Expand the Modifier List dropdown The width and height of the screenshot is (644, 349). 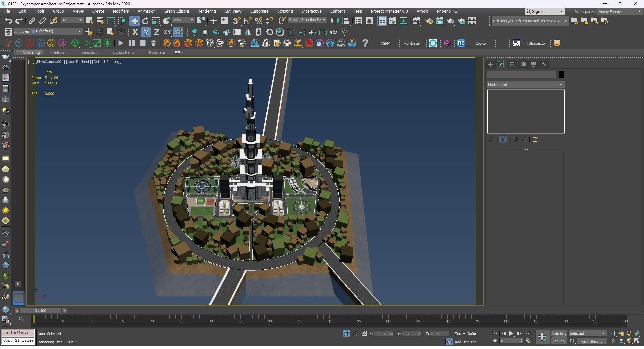526,85
